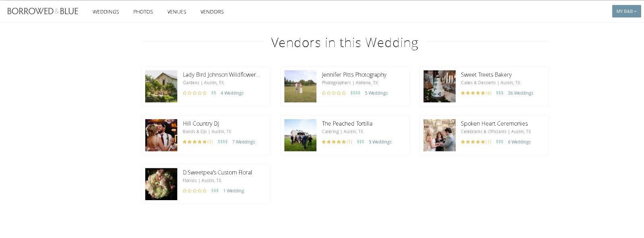Click The Peached Tortilla thumbnail
The image size is (644, 238).
click(300, 135)
